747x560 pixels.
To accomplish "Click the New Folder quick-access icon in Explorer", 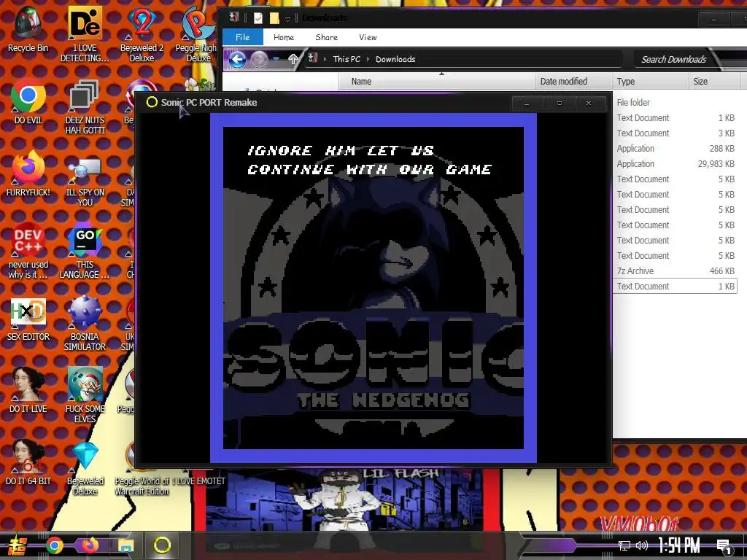I will tap(274, 18).
